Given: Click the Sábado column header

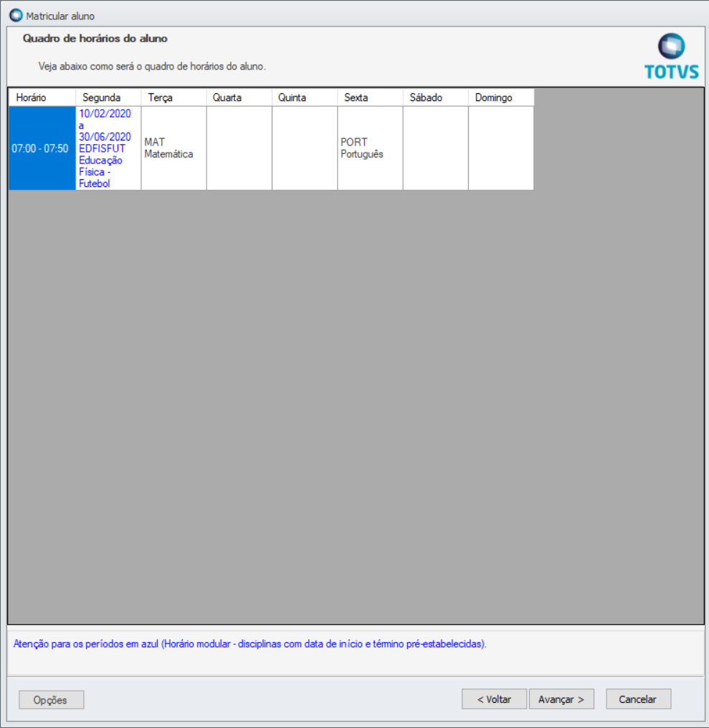Looking at the screenshot, I should pos(436,97).
